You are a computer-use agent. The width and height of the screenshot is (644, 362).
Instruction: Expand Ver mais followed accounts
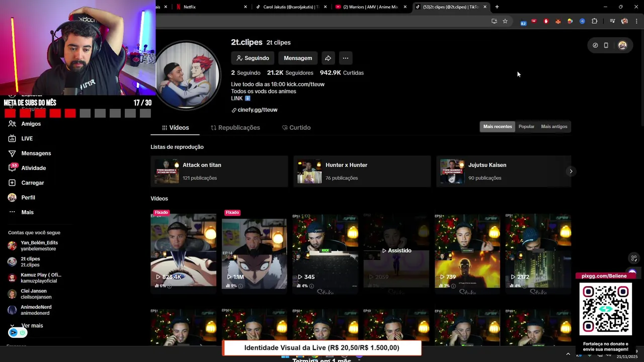27,326
